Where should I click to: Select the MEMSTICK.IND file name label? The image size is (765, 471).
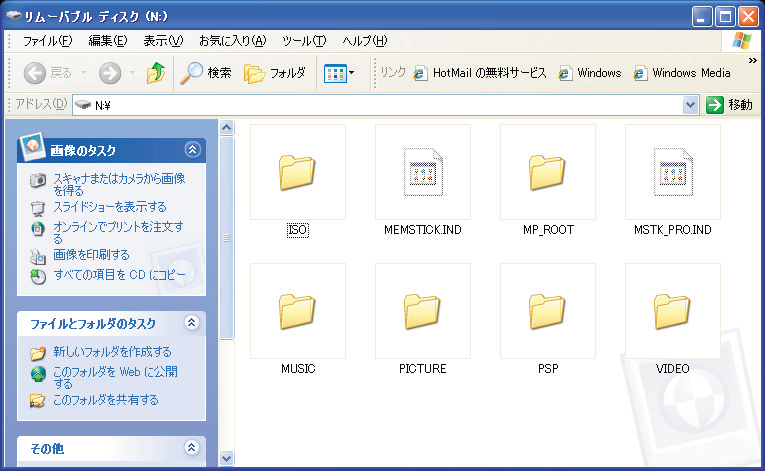pos(423,230)
